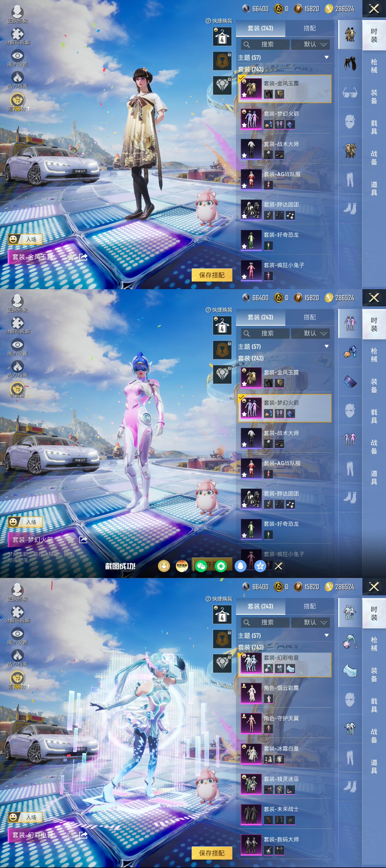Select blue visor category icon in middle screenshot
Screen dimensions: 386x868
click(349, 381)
